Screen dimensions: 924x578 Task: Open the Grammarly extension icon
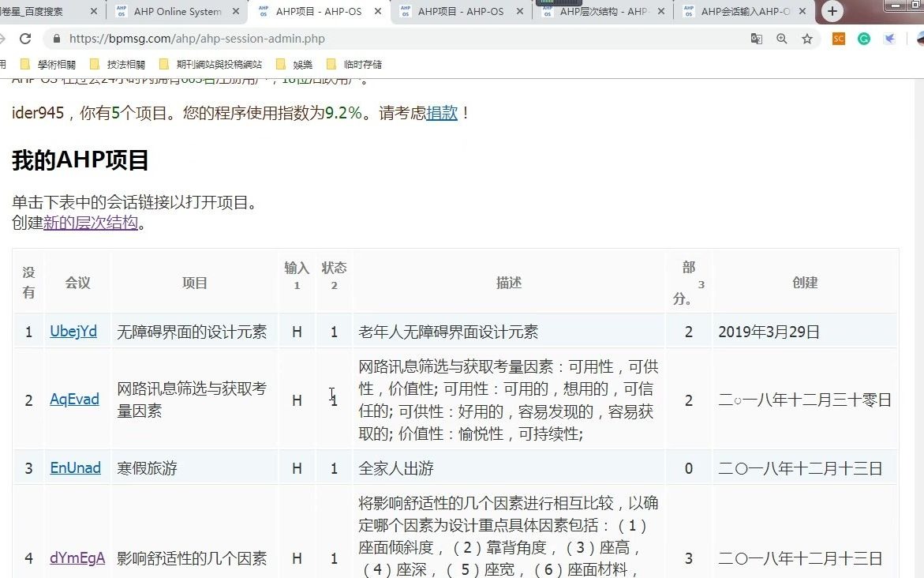click(x=865, y=38)
